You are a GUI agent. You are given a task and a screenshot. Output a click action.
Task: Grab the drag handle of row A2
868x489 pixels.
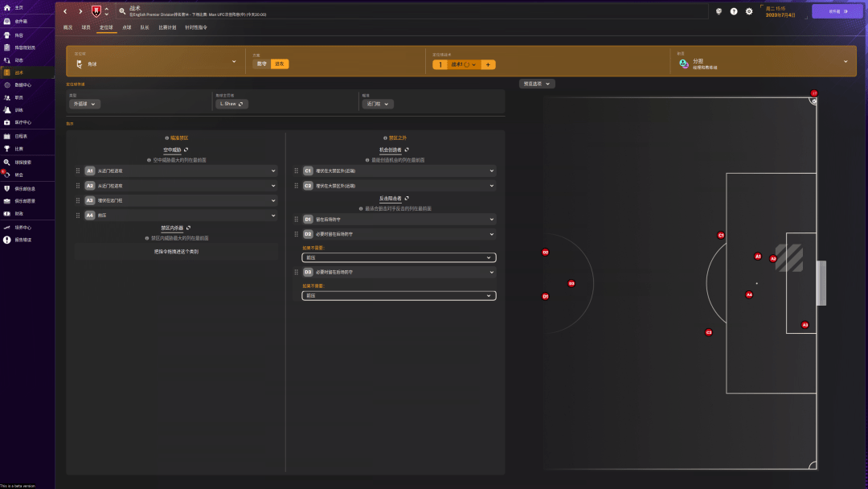point(78,186)
